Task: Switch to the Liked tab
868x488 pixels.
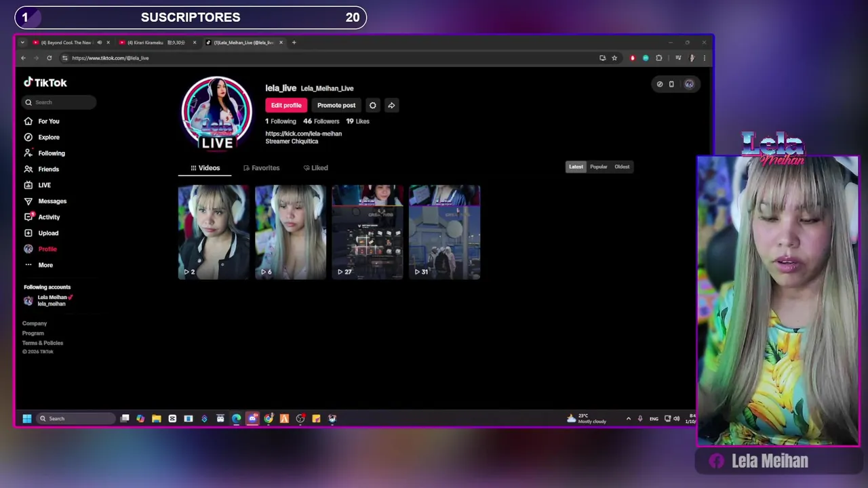Action: pos(315,168)
